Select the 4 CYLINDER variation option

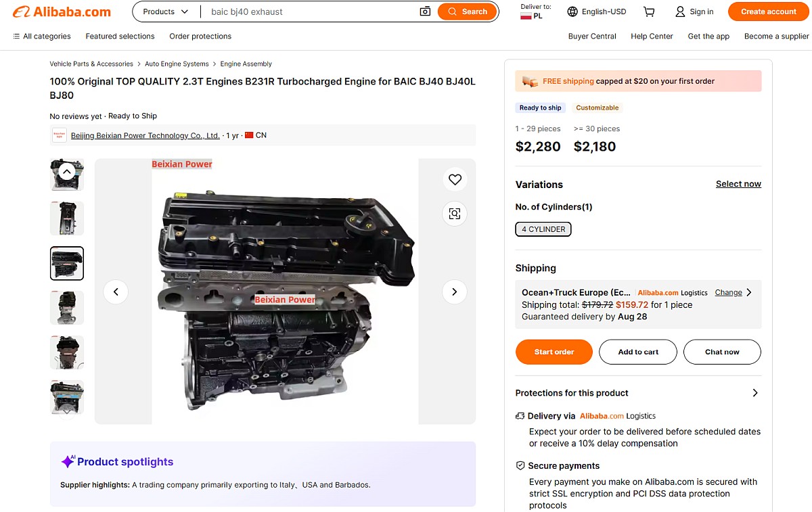pyautogui.click(x=543, y=229)
